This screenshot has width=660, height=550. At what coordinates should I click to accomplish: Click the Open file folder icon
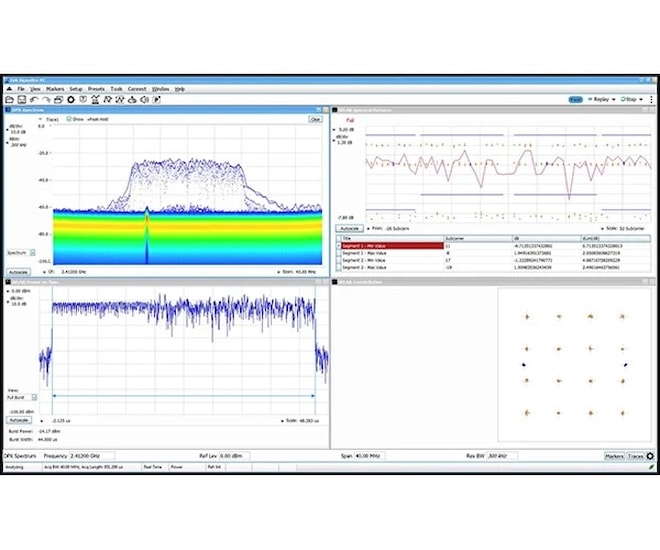pyautogui.click(x=9, y=99)
